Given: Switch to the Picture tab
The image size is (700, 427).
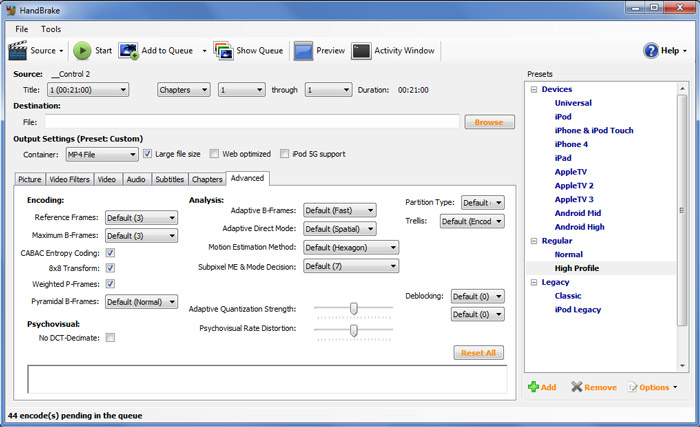Looking at the screenshot, I should [29, 179].
